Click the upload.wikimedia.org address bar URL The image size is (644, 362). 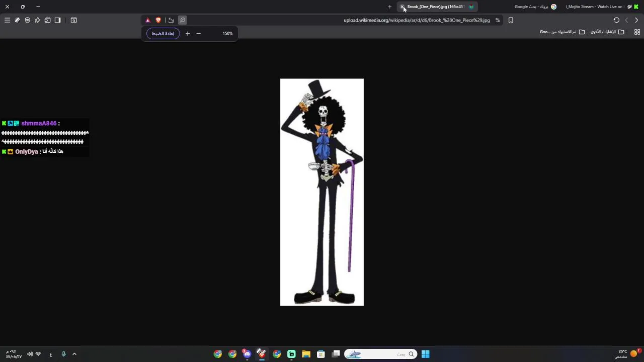[x=417, y=20]
